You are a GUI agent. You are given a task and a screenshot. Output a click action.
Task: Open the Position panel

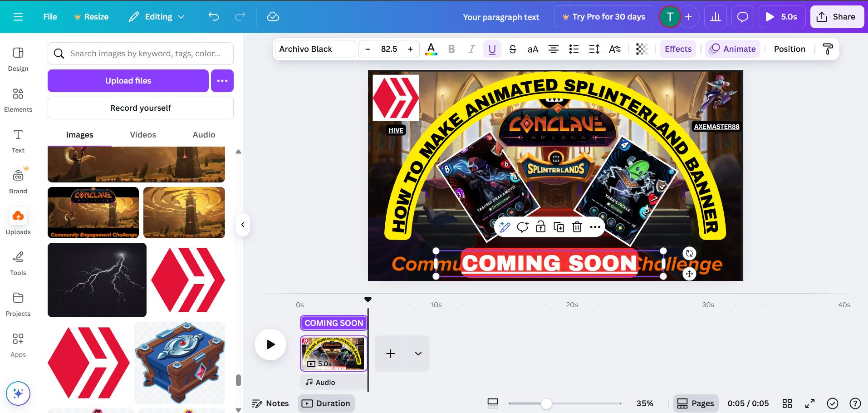tap(790, 49)
